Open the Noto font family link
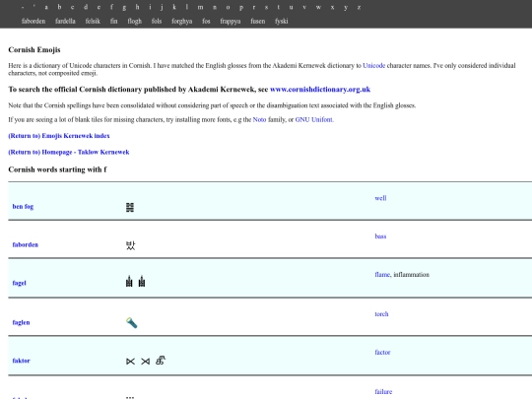The width and height of the screenshot is (532, 399). (259, 119)
